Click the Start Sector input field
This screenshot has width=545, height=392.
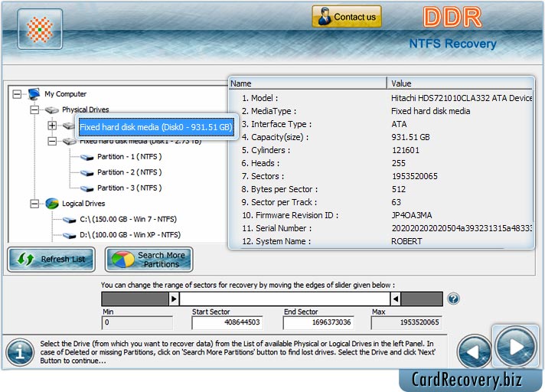[227, 322]
